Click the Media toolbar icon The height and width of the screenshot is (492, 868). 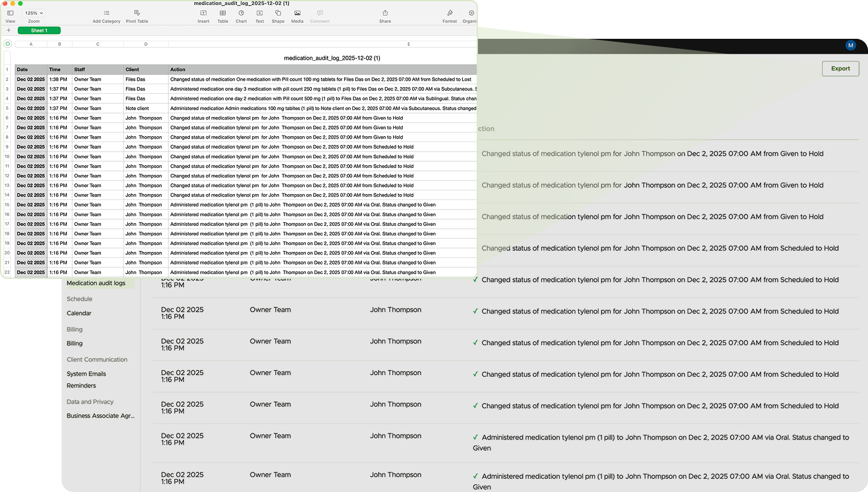tap(297, 13)
